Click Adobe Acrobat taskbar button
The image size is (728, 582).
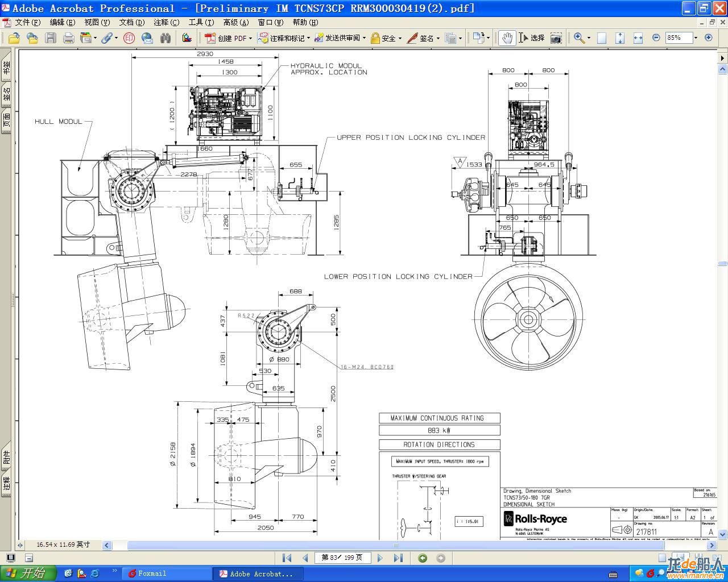pos(258,573)
